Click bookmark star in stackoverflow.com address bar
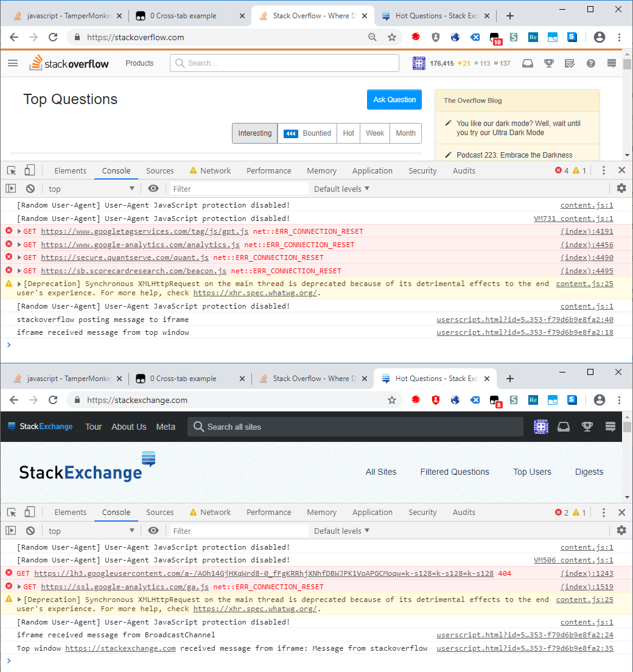The height and width of the screenshot is (672, 633). point(392,37)
